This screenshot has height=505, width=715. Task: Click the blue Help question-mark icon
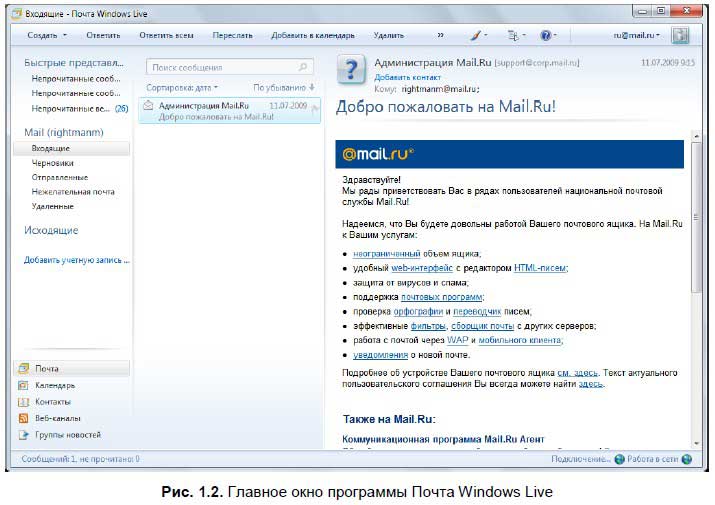coord(546,35)
